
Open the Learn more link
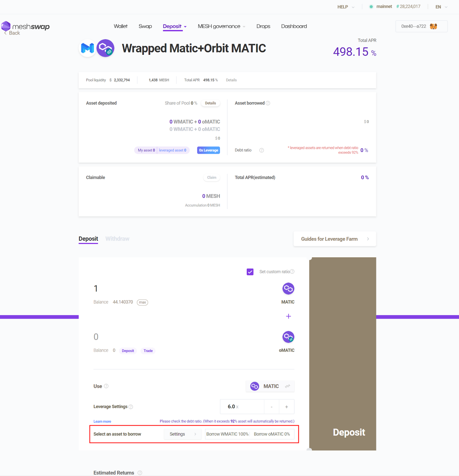(x=102, y=422)
